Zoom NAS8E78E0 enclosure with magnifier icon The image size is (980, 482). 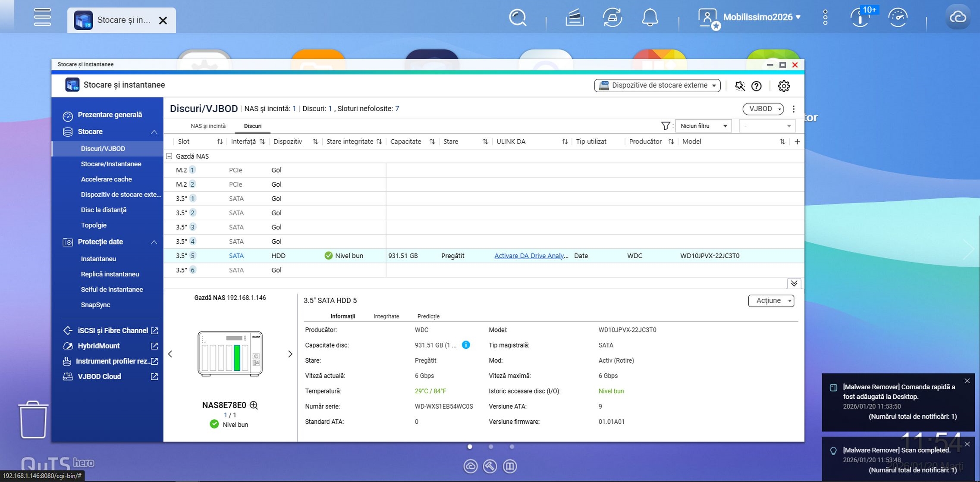click(254, 405)
